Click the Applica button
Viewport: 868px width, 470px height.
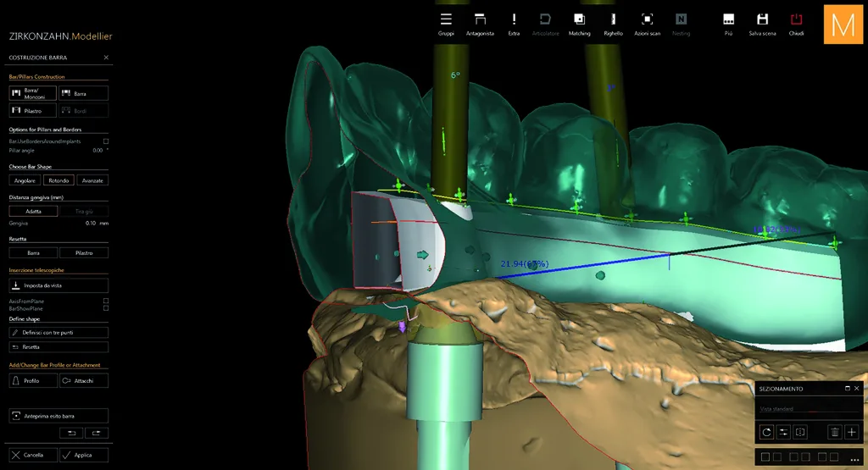(x=84, y=455)
